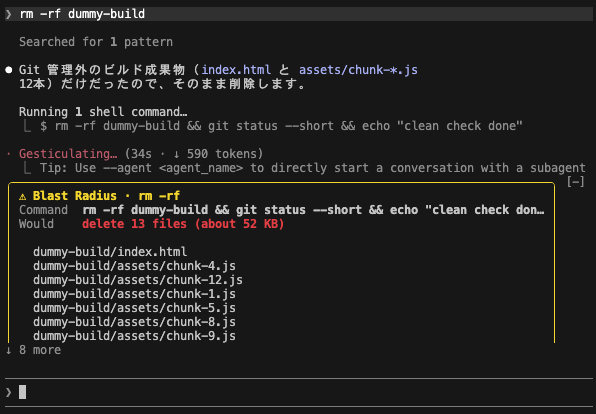Click the bold Command value in Blast Radius
This screenshot has height=414, width=596.
314,210
